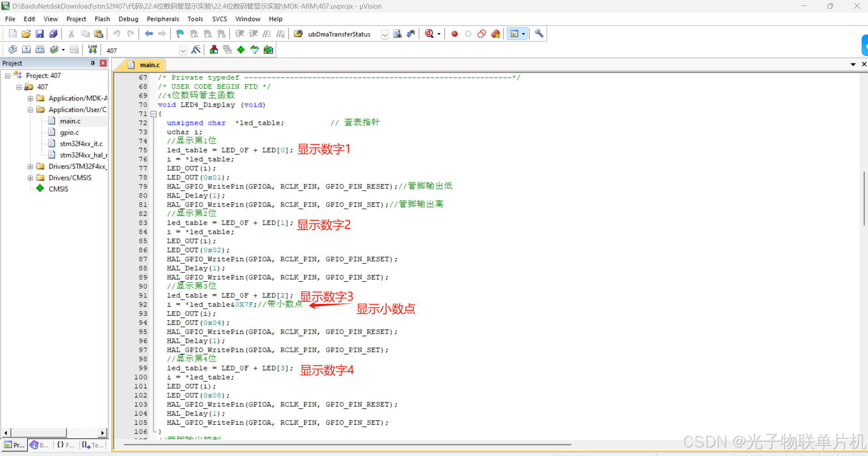Insert a breakpoint with the red dot

point(454,34)
